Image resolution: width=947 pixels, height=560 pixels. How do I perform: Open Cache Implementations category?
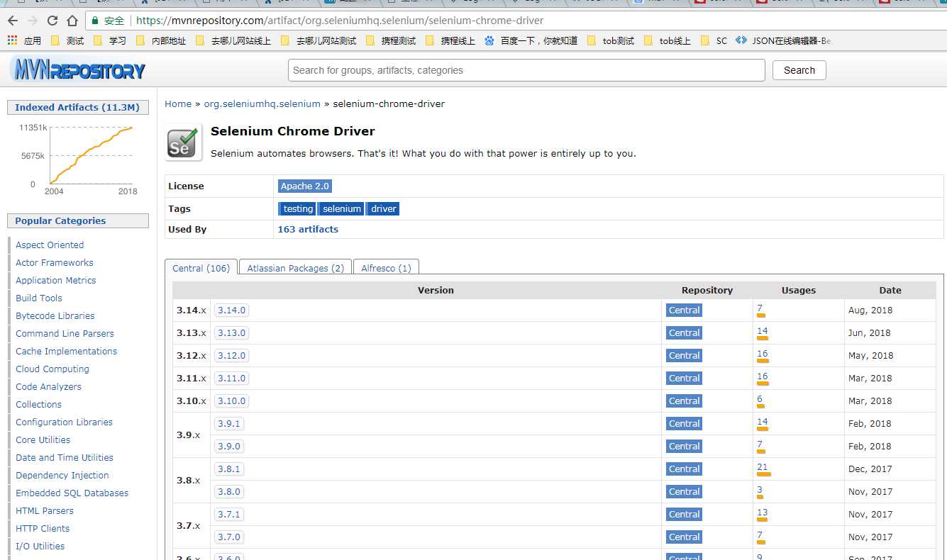[x=67, y=351]
